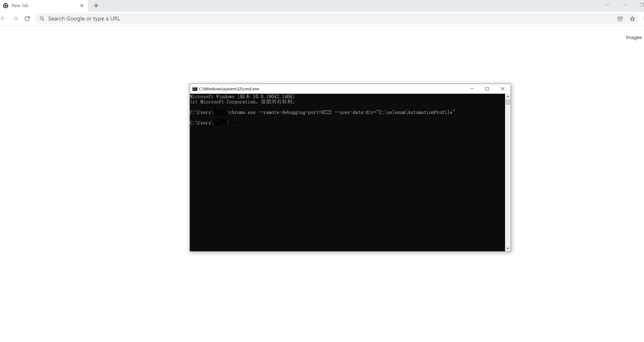This screenshot has height=342, width=644.
Task: Minimize the Chrome window
Action: click(x=625, y=5)
